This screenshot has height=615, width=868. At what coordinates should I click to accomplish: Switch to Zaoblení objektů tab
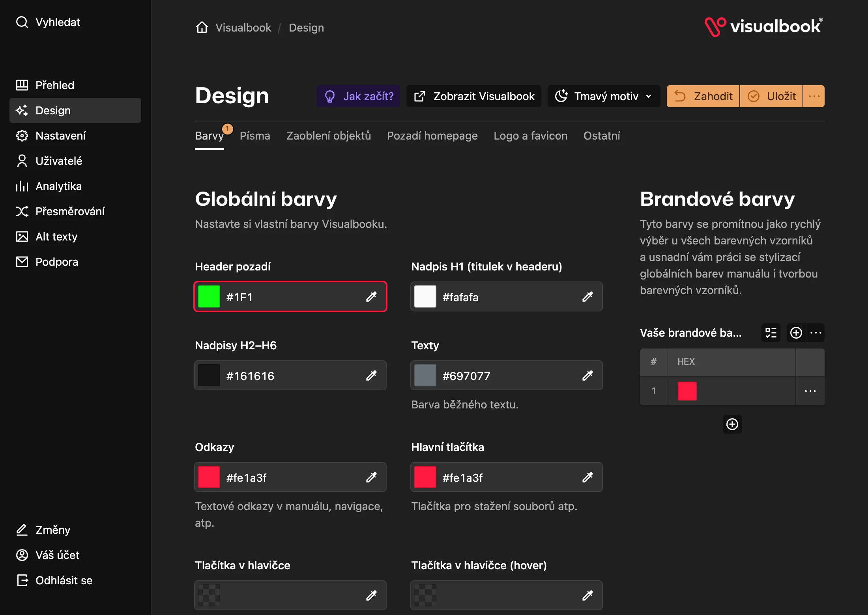(329, 136)
